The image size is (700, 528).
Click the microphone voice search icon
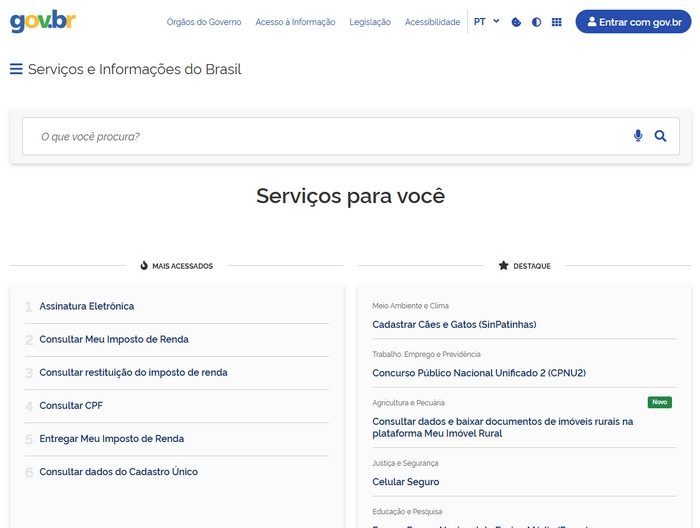pos(638,136)
